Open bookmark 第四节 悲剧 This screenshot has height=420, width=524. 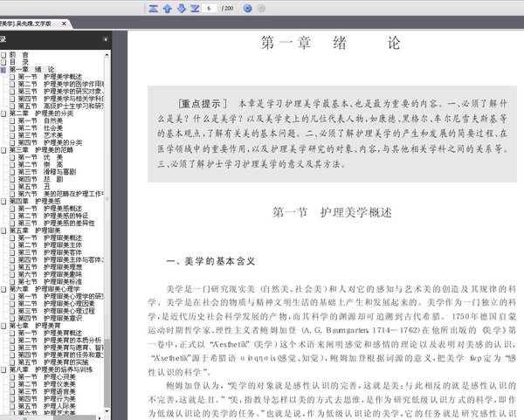[x=40, y=179]
